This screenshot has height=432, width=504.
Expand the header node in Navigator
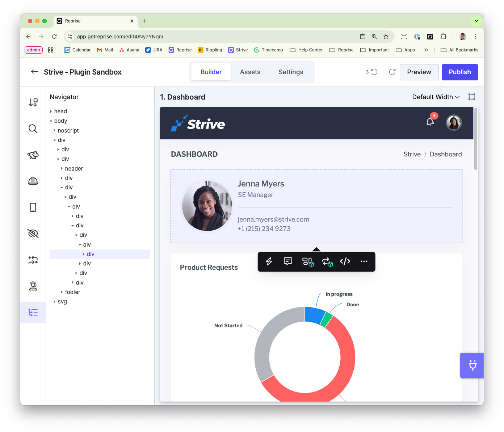[x=62, y=168]
